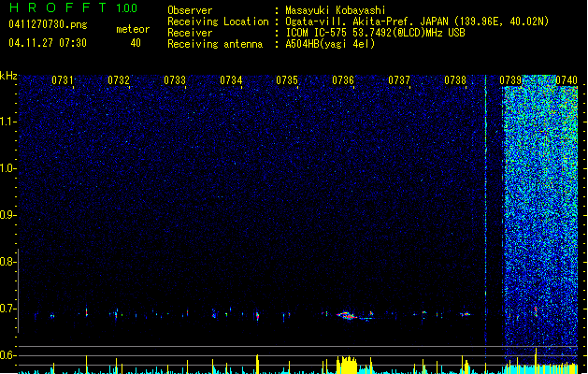Image resolution: width=588 pixels, height=374 pixels.
Task: Click the 0731 time marker
Action: (x=63, y=80)
